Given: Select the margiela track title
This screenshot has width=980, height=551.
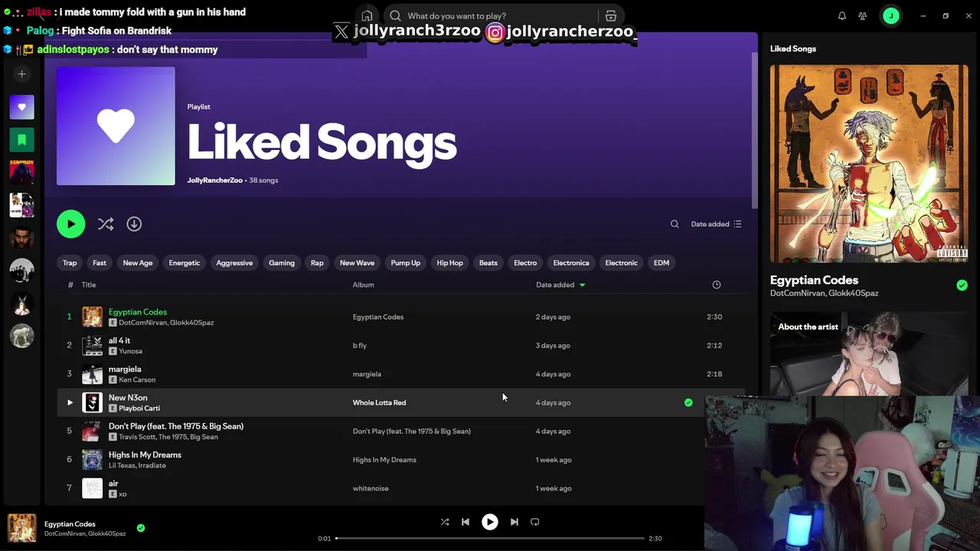Looking at the screenshot, I should [x=125, y=369].
